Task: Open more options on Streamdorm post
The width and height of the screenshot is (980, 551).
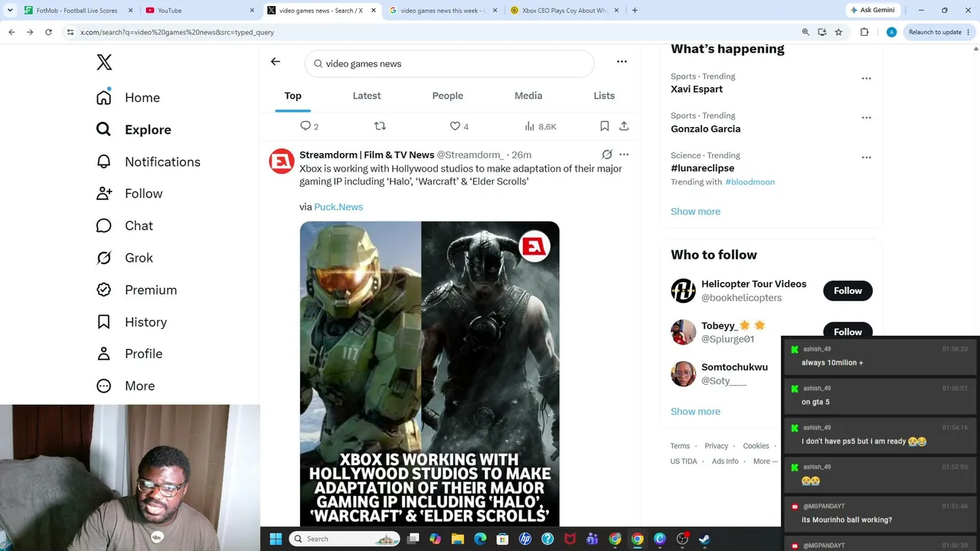Action: coord(624,155)
